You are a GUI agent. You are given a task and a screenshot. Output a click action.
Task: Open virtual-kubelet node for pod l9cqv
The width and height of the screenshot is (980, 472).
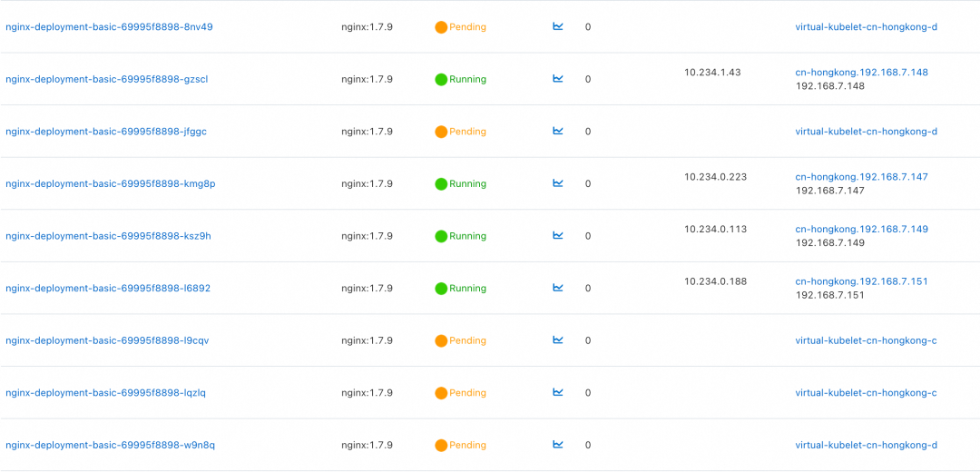[x=866, y=340]
